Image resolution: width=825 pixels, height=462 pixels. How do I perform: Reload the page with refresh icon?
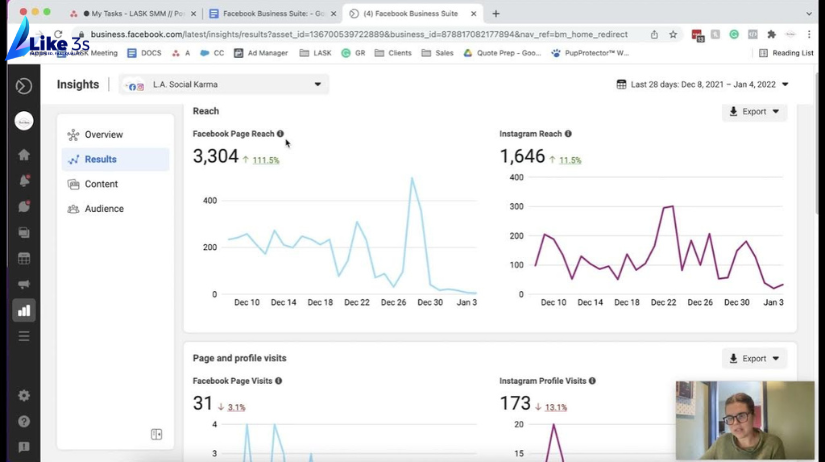pos(58,34)
